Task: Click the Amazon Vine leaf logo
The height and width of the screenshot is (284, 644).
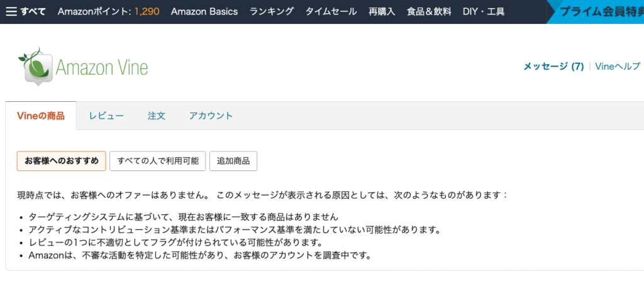Action: pyautogui.click(x=34, y=65)
